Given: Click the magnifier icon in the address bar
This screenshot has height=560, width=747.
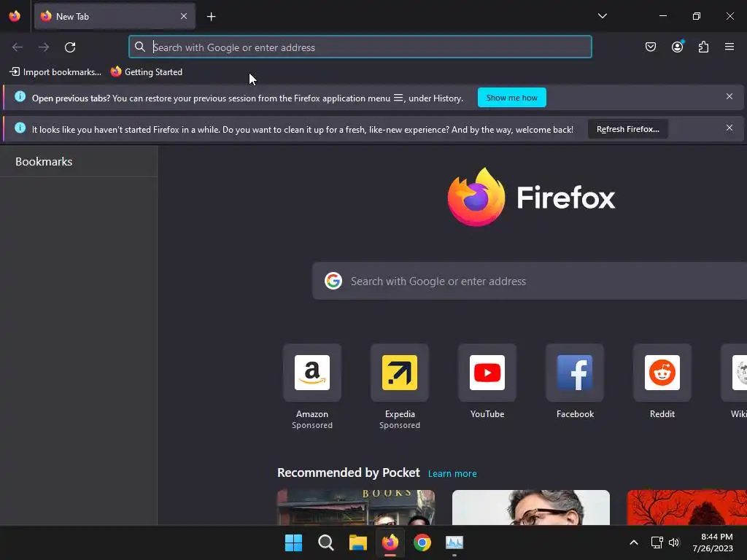Looking at the screenshot, I should point(139,47).
